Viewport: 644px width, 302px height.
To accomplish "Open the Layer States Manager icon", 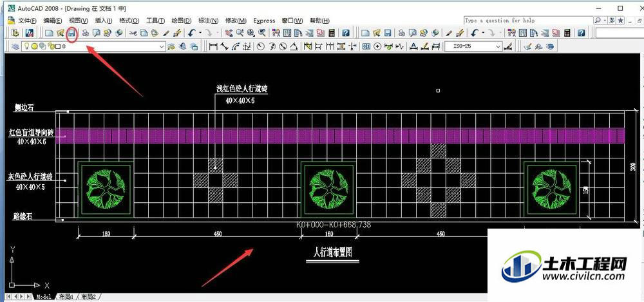I will pos(194,46).
